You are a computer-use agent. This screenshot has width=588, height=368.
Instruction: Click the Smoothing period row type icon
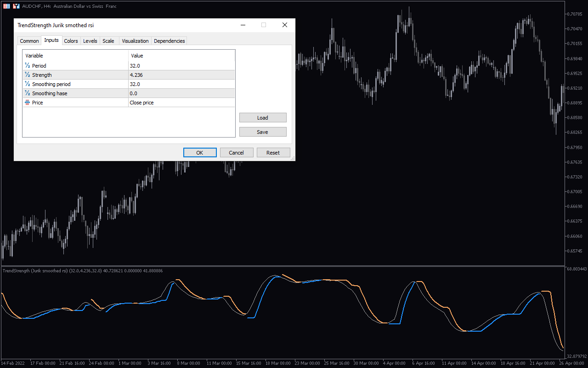[27, 84]
